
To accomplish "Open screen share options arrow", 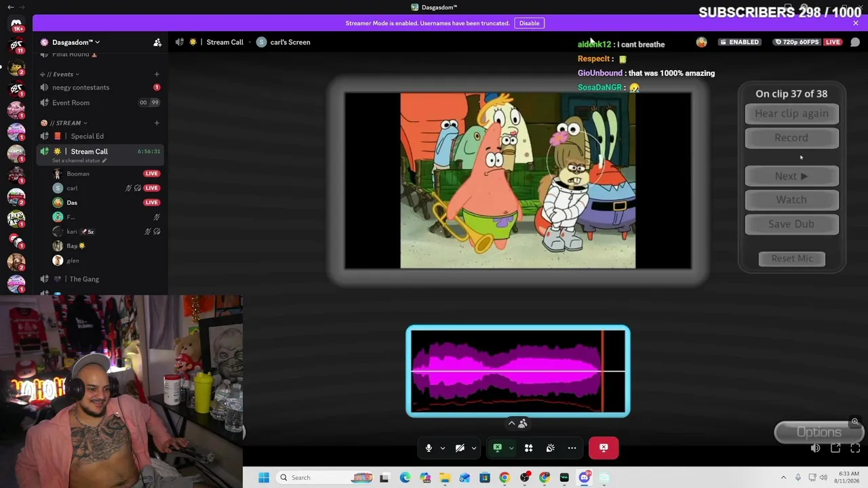I will (511, 448).
